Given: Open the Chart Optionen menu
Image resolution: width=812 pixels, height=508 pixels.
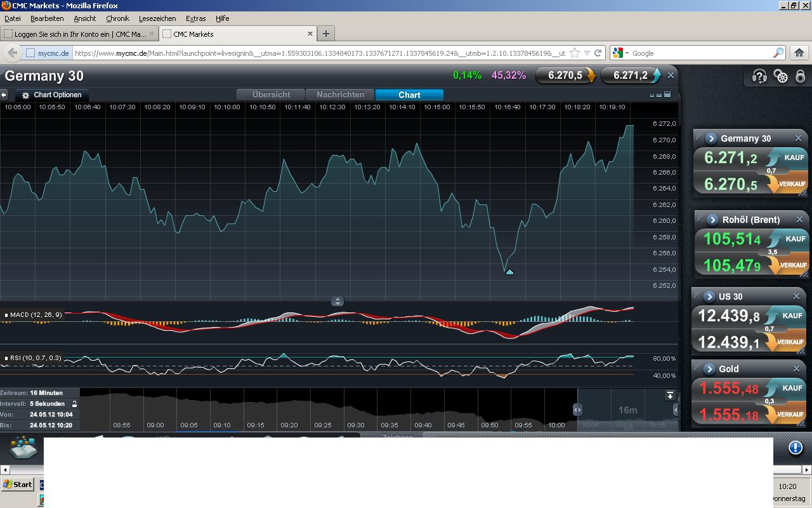Looking at the screenshot, I should pyautogui.click(x=52, y=95).
